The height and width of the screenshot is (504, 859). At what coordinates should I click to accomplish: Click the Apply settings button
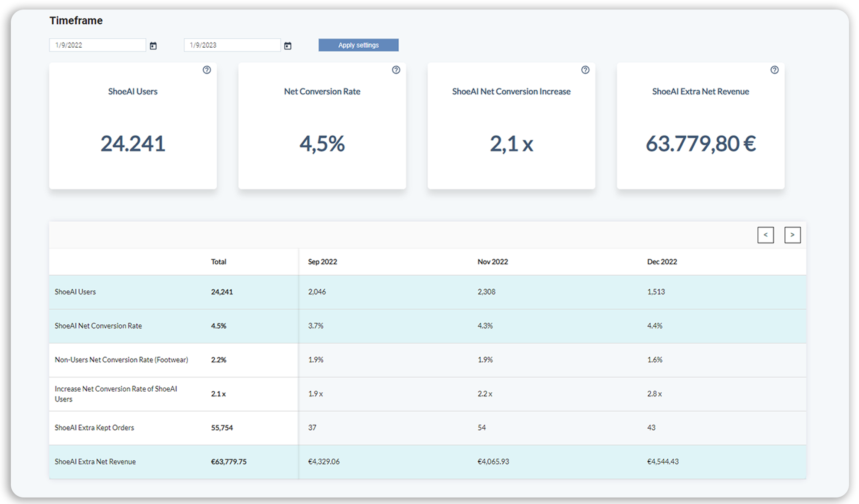pos(358,45)
